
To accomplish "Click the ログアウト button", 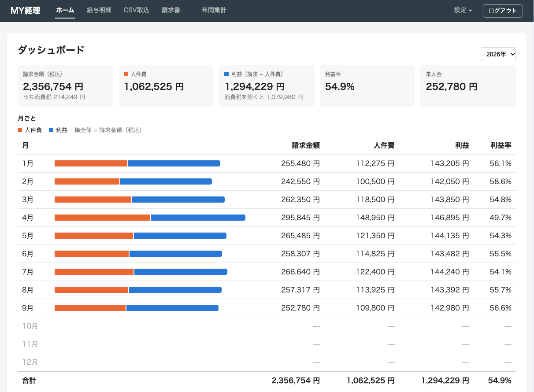I will tap(503, 11).
